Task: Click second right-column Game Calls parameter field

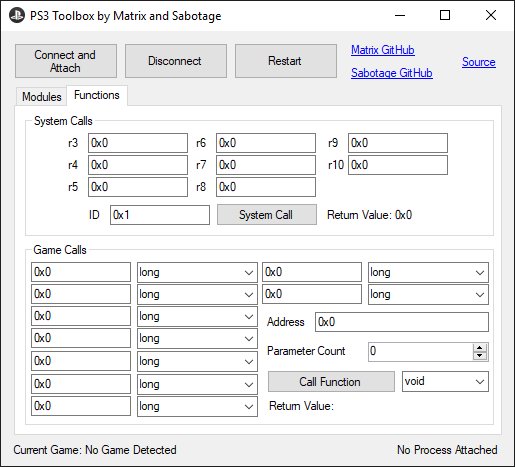Action: 312,294
